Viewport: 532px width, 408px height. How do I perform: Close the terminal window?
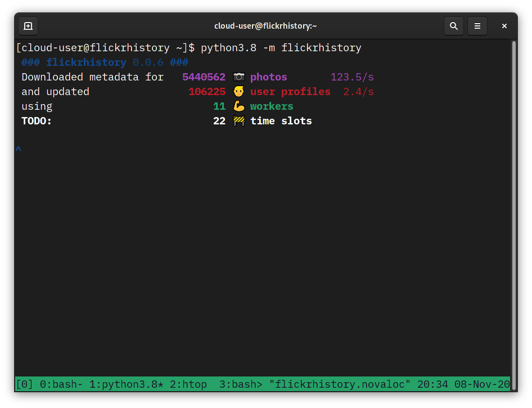pyautogui.click(x=504, y=26)
